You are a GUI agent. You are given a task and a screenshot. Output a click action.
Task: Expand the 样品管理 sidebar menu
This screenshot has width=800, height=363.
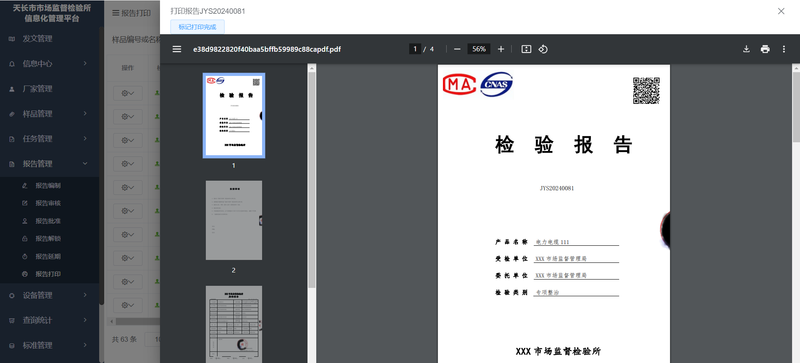click(50, 113)
